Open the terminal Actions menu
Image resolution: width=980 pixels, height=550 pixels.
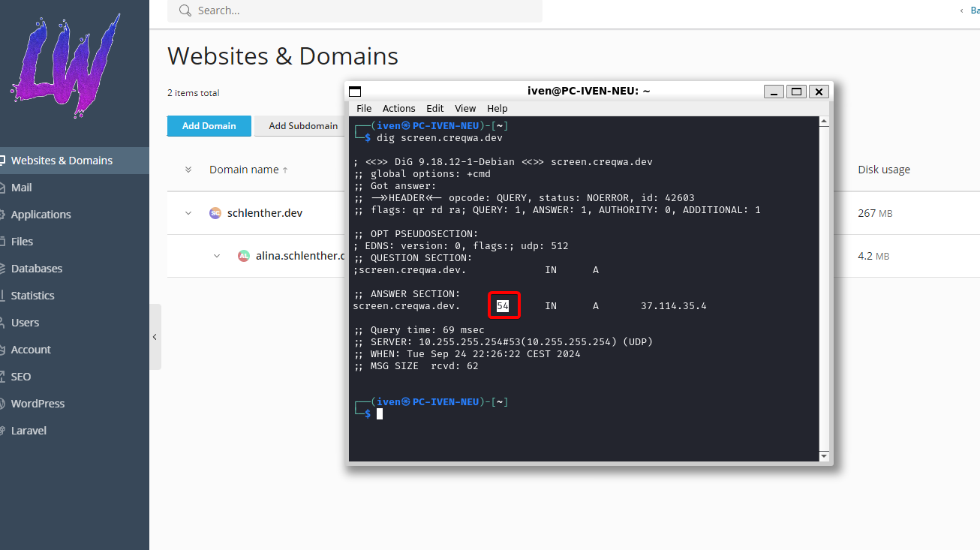[x=398, y=108]
